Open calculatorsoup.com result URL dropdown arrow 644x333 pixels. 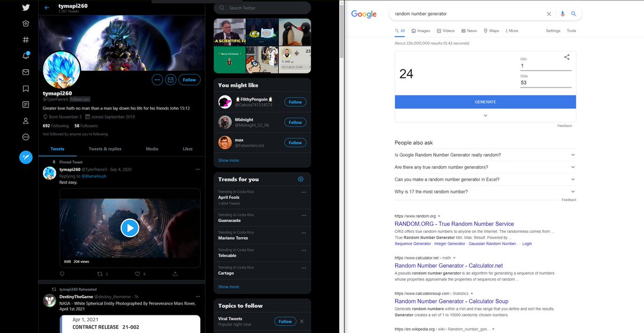(x=472, y=293)
